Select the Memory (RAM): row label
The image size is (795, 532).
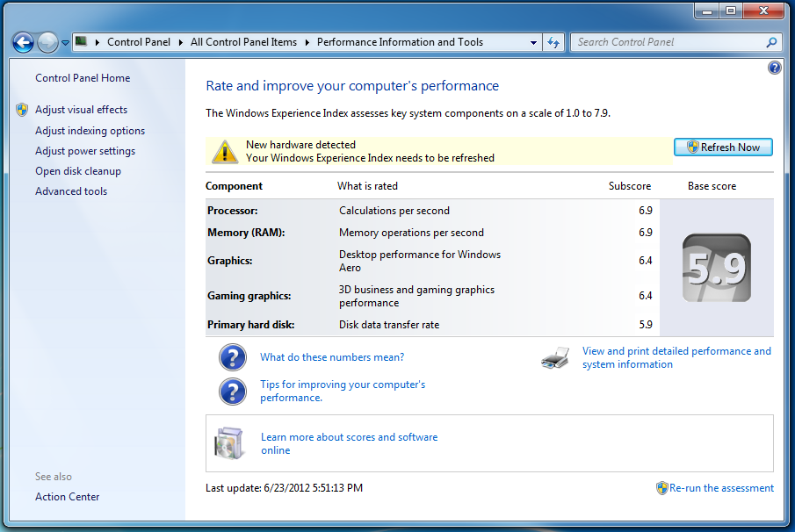tap(246, 233)
